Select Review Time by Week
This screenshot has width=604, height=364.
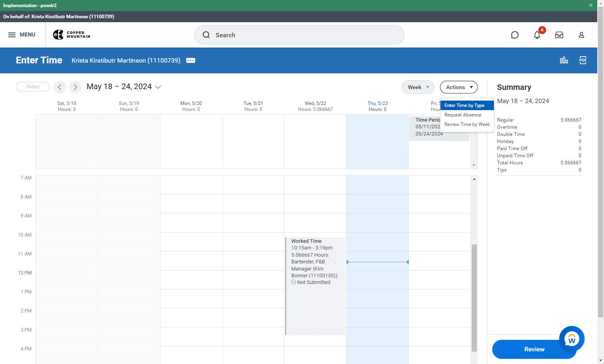click(467, 124)
